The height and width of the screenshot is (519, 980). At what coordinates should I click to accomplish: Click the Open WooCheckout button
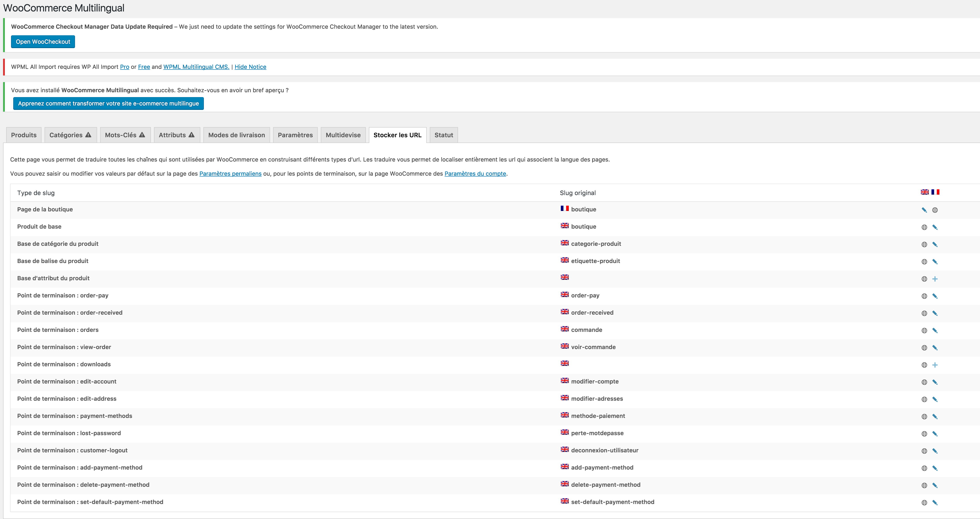(x=43, y=42)
